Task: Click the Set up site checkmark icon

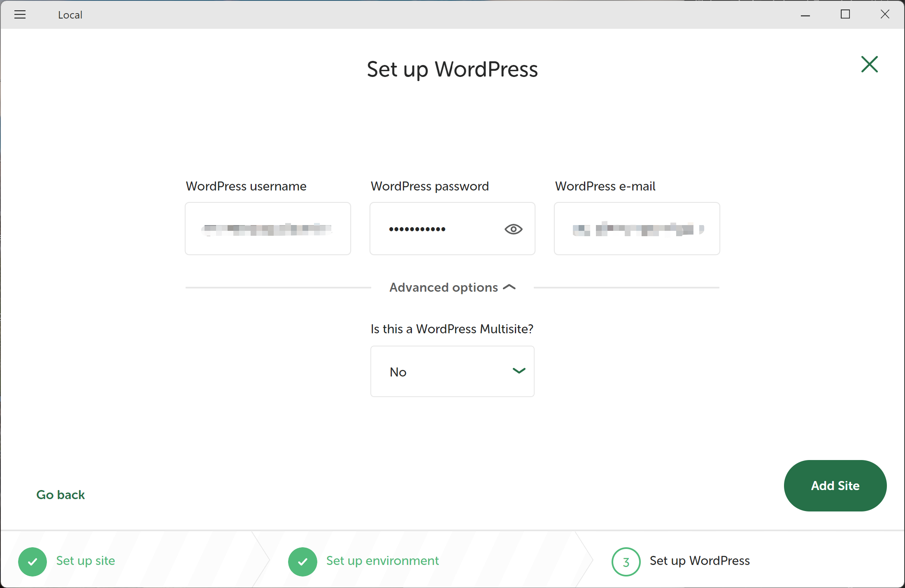Action: pos(33,561)
